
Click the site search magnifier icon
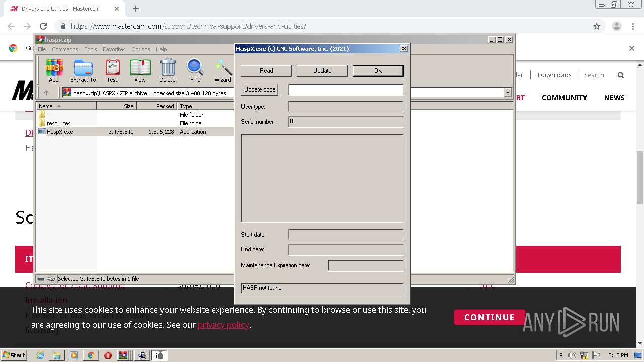click(x=621, y=75)
